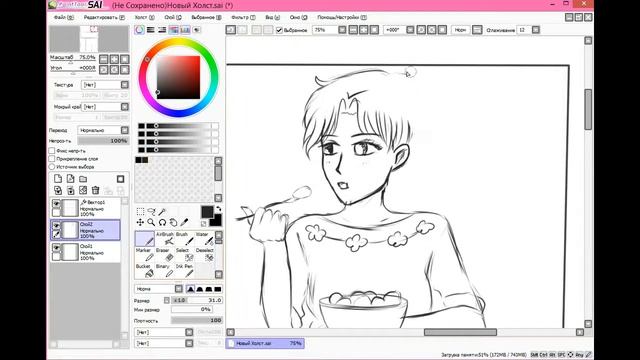Viewport: 640px width, 360px height.
Task: Open the Холст menu
Action: [x=144, y=18]
